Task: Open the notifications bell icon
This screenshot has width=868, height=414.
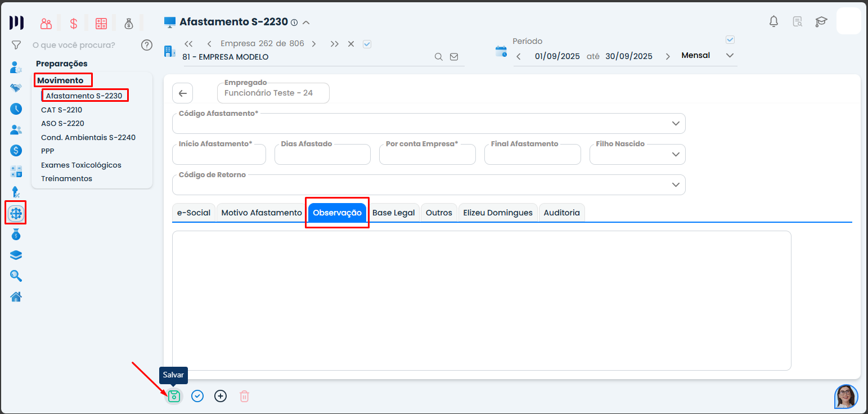Action: point(774,22)
